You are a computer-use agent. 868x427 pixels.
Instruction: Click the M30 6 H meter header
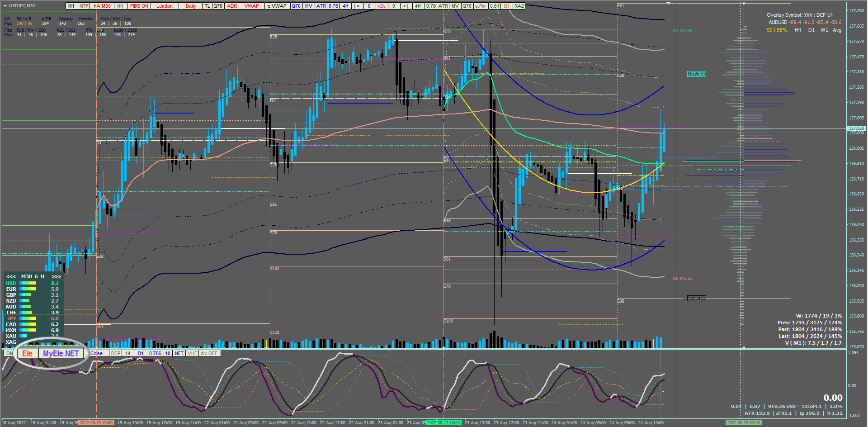[x=33, y=276]
